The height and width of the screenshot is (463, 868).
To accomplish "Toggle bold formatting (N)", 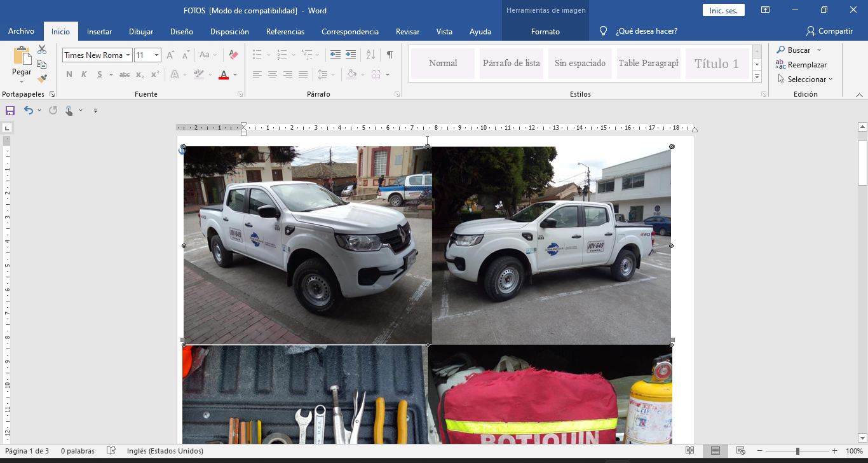I will [69, 74].
